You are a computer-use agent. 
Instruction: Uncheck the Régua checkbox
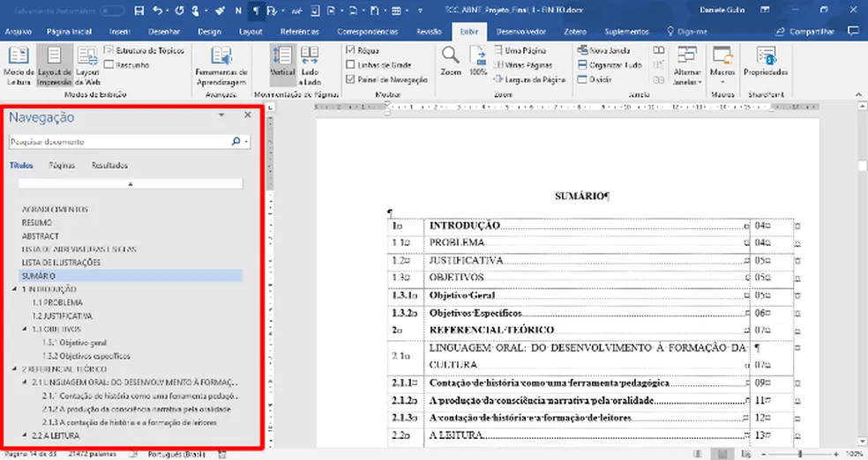pyautogui.click(x=352, y=51)
